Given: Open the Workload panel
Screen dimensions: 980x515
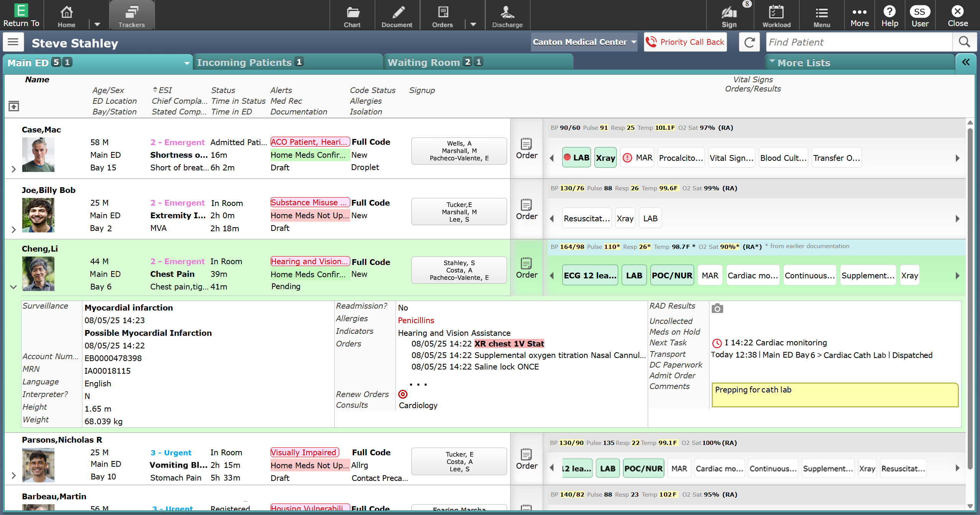Looking at the screenshot, I should (x=776, y=15).
